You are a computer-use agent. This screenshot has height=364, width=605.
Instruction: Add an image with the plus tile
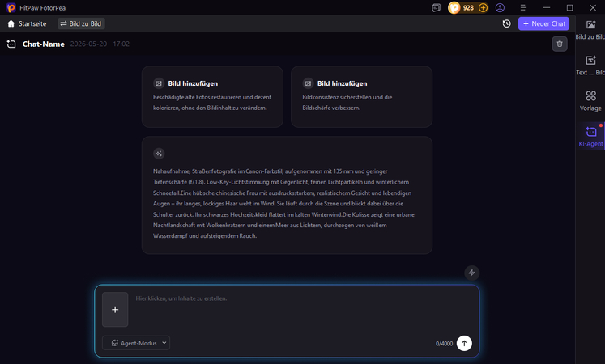115,309
